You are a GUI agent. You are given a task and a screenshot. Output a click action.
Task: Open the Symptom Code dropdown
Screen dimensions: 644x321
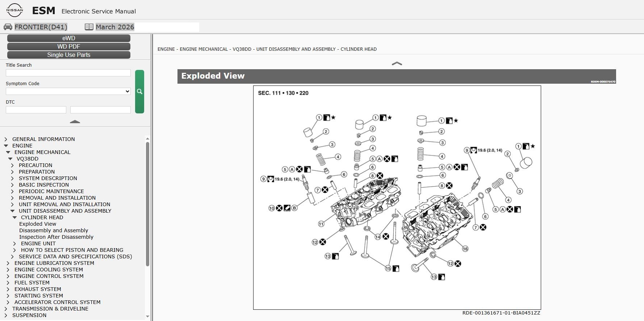coord(68,91)
